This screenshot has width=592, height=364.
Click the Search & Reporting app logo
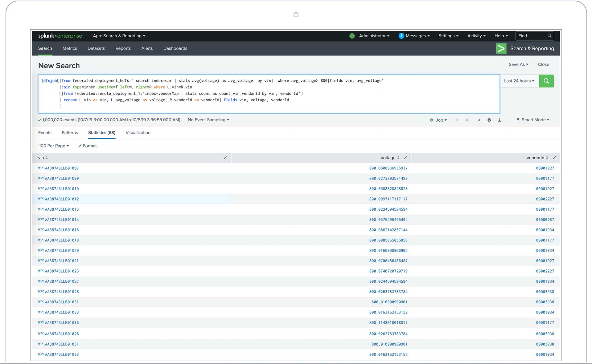[501, 49]
